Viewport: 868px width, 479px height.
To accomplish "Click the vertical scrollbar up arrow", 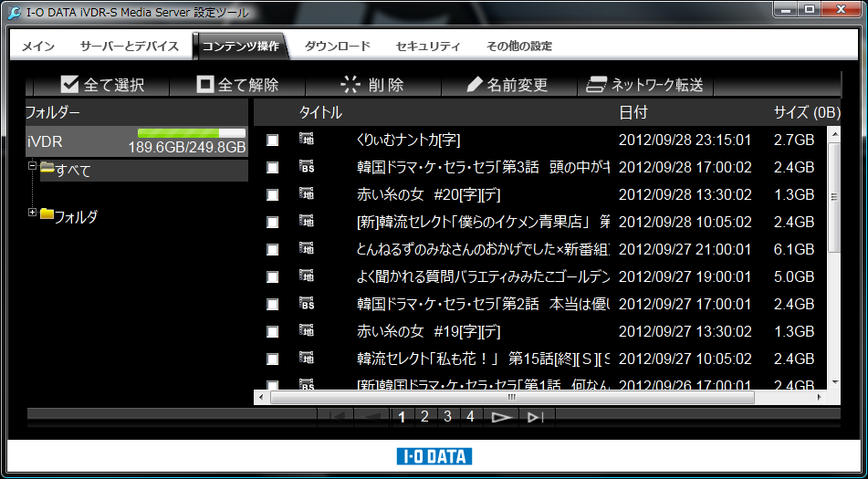I will 834,134.
